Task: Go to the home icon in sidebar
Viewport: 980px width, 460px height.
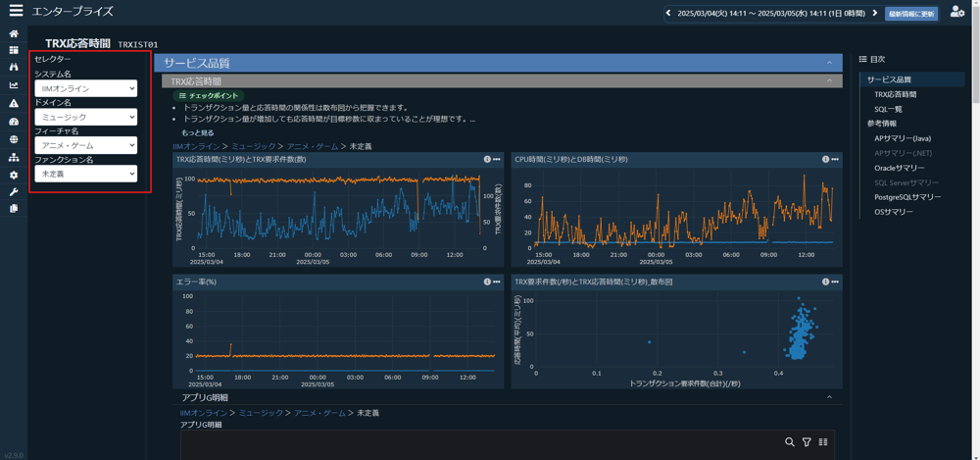Action: click(x=14, y=33)
